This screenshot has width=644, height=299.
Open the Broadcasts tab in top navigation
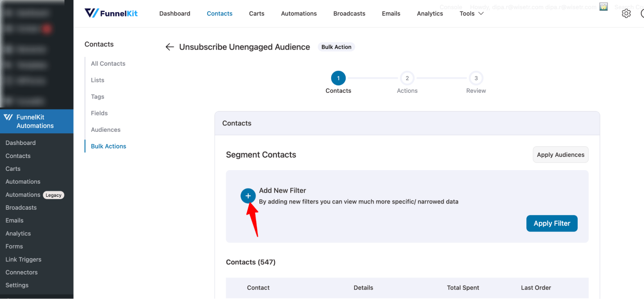tap(349, 14)
